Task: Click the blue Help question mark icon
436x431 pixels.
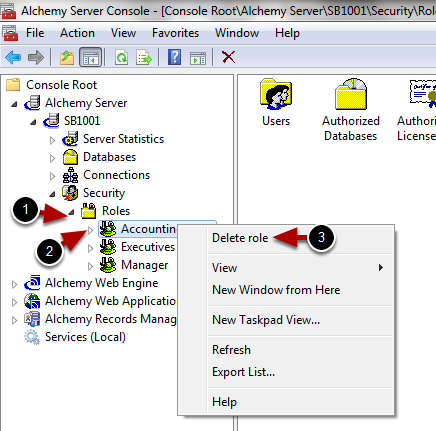Action: [x=175, y=57]
